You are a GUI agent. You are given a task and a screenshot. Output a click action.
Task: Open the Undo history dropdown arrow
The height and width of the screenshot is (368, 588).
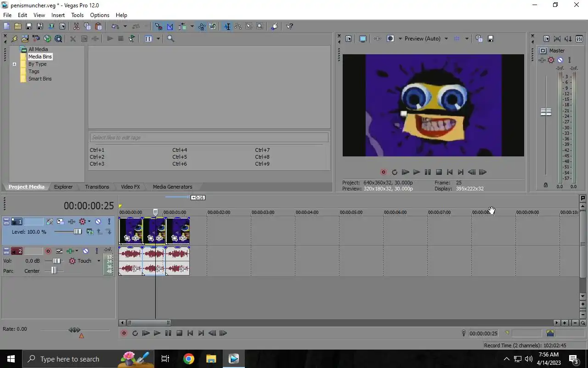(125, 26)
